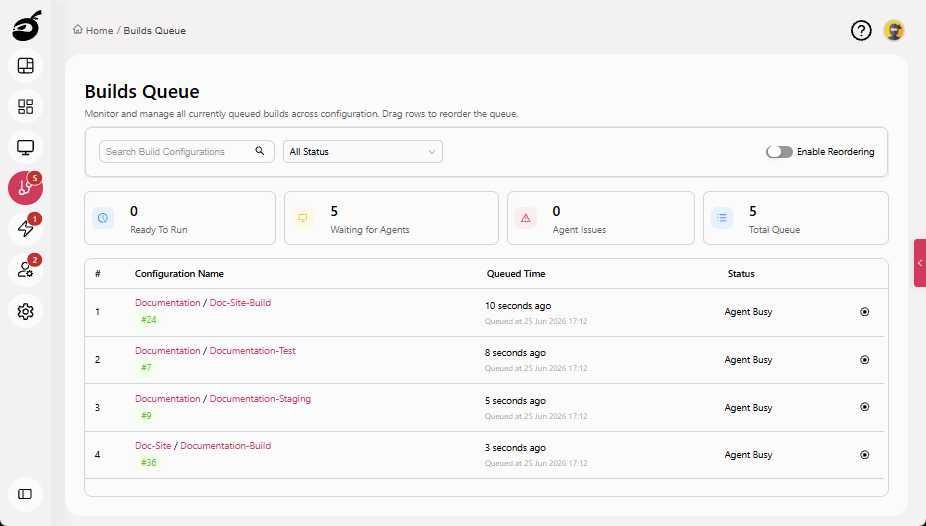Enable the Reordering toggle switch
Viewport: 926px width, 526px height.
click(x=779, y=152)
